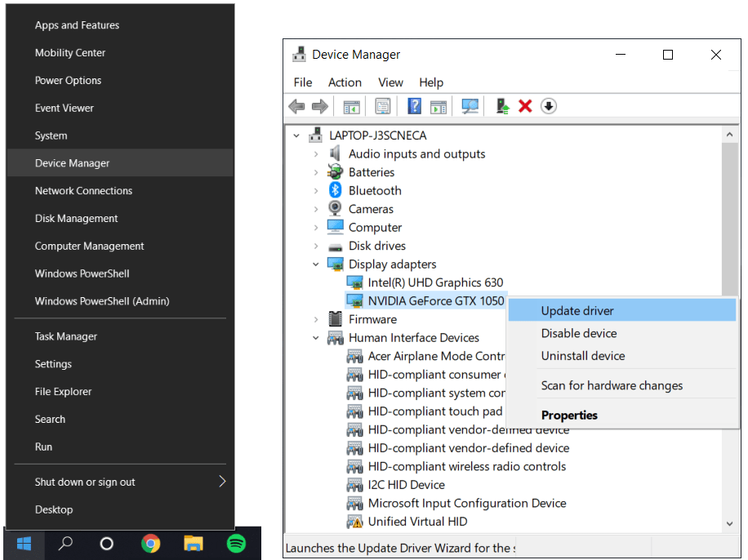Collapse the Human Interface Devices node
Image resolution: width=748 pixels, height=560 pixels.
[x=316, y=338]
